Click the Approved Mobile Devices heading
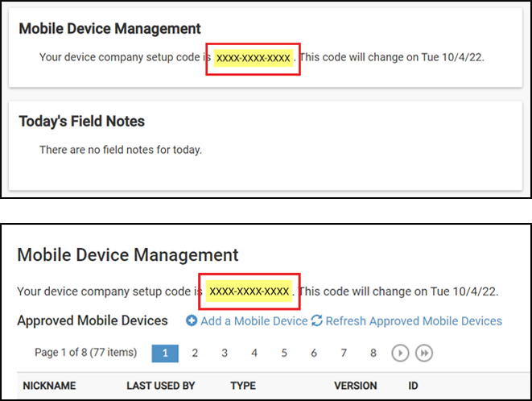The image size is (532, 401). click(93, 320)
